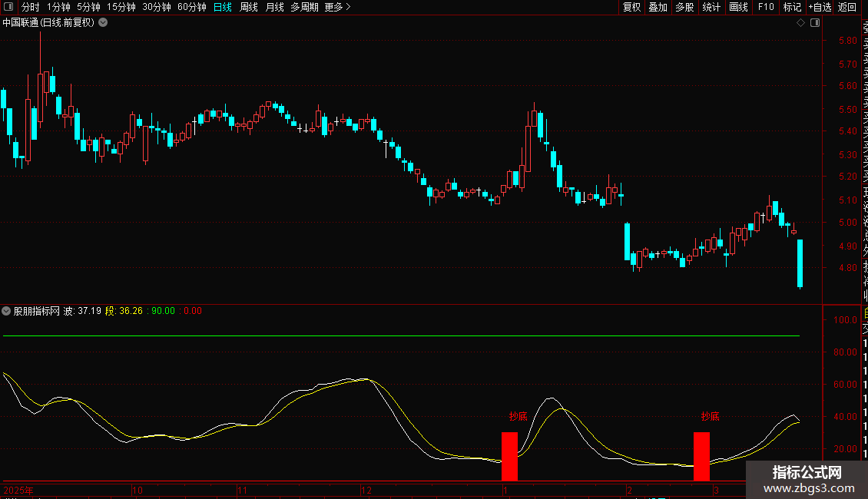Open 多周期 multi-period view
The height and width of the screenshot is (499, 868).
[304, 7]
